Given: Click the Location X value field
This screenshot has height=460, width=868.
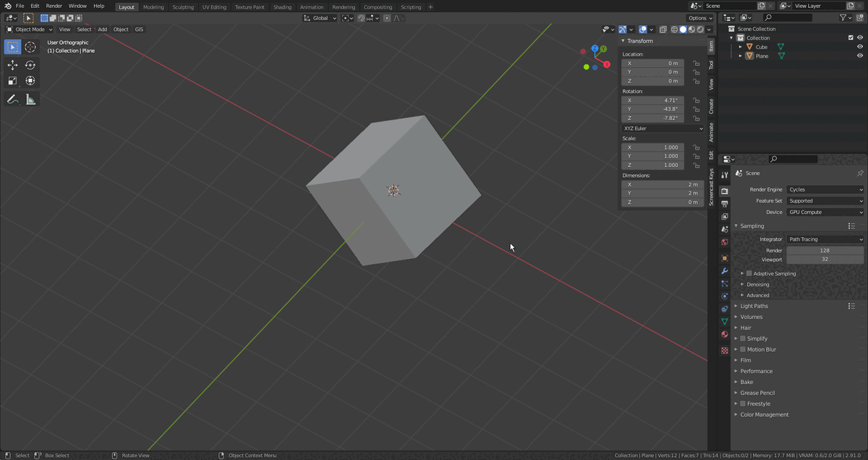Looking at the screenshot, I should (652, 64).
